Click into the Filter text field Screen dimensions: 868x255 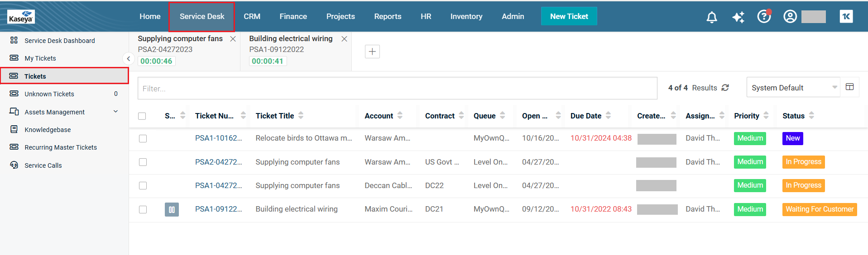pyautogui.click(x=397, y=89)
